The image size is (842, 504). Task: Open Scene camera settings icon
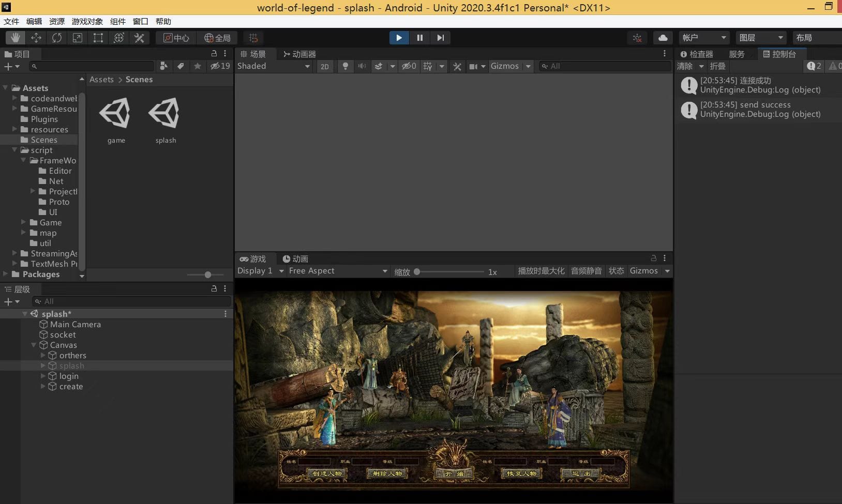473,66
